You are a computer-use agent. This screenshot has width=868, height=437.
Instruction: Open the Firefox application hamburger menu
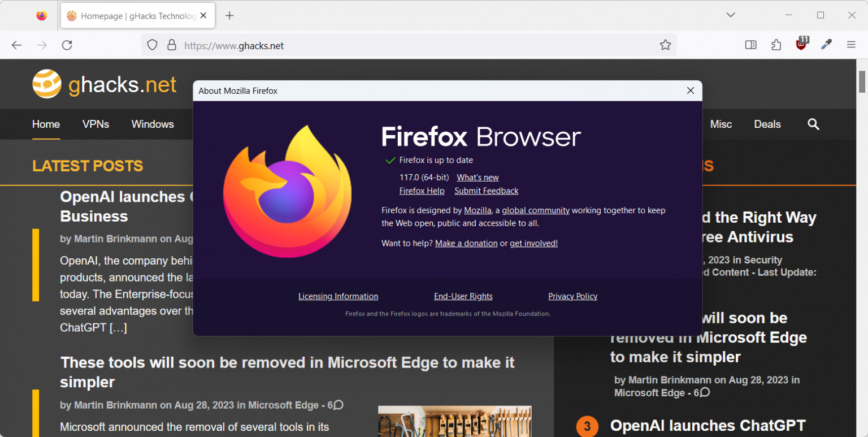click(851, 45)
